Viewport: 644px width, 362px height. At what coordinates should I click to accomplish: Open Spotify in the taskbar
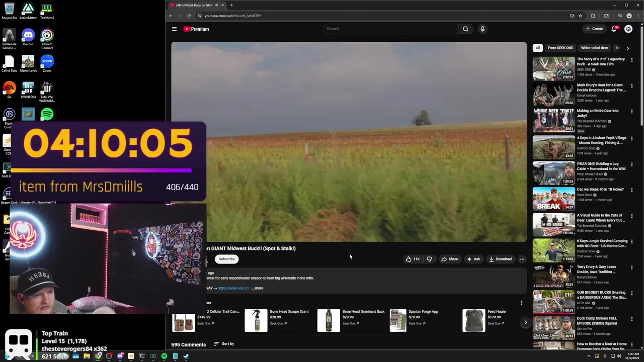tap(164, 356)
